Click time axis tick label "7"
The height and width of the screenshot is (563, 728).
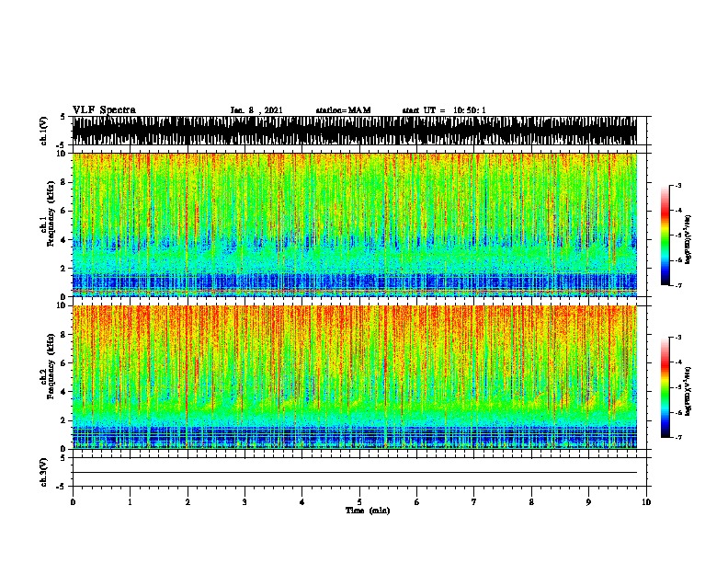click(x=474, y=501)
